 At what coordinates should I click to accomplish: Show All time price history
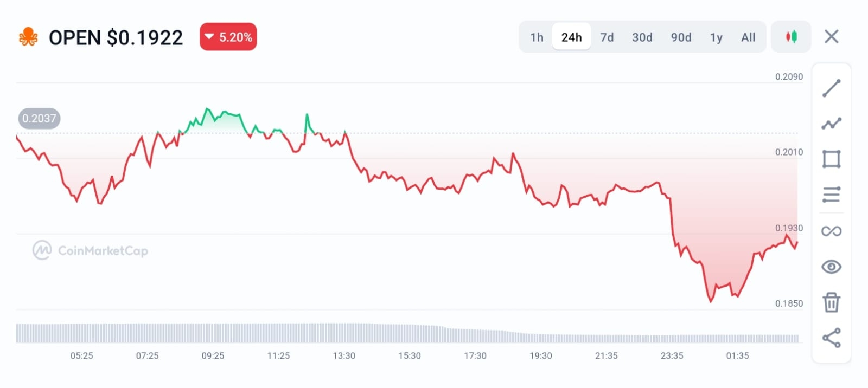pos(748,37)
